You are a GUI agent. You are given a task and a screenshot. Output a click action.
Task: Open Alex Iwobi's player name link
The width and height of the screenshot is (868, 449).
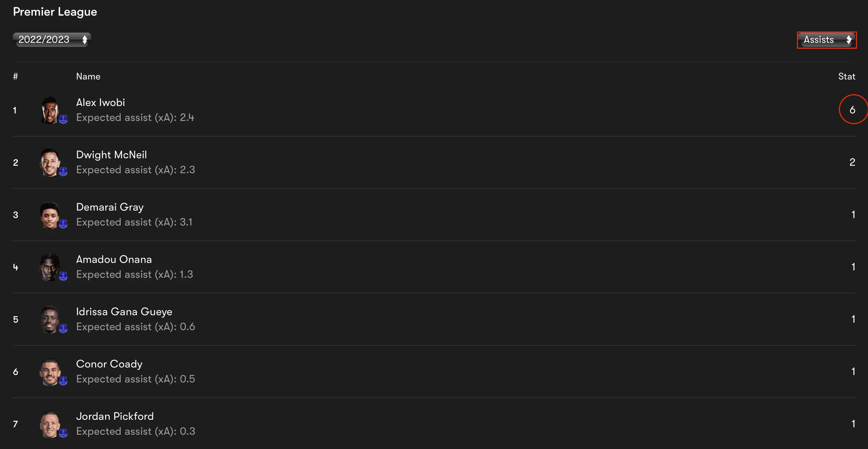tap(101, 103)
